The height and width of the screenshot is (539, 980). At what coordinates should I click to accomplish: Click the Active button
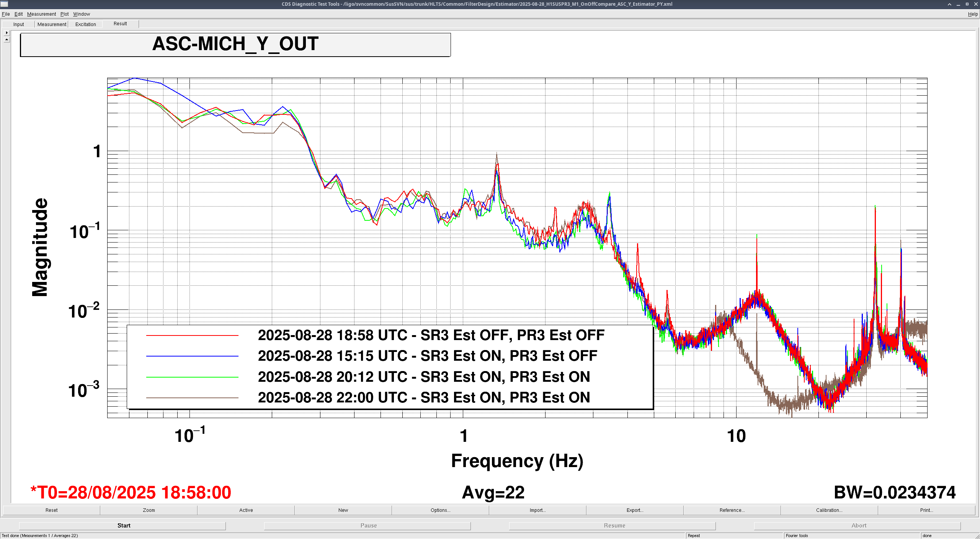(x=246, y=510)
